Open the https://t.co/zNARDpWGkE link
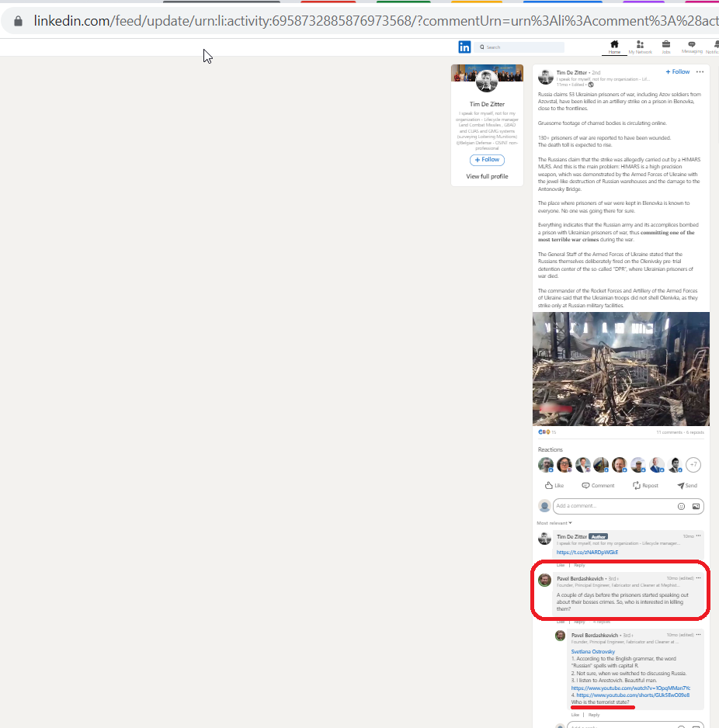The image size is (719, 728). (587, 553)
